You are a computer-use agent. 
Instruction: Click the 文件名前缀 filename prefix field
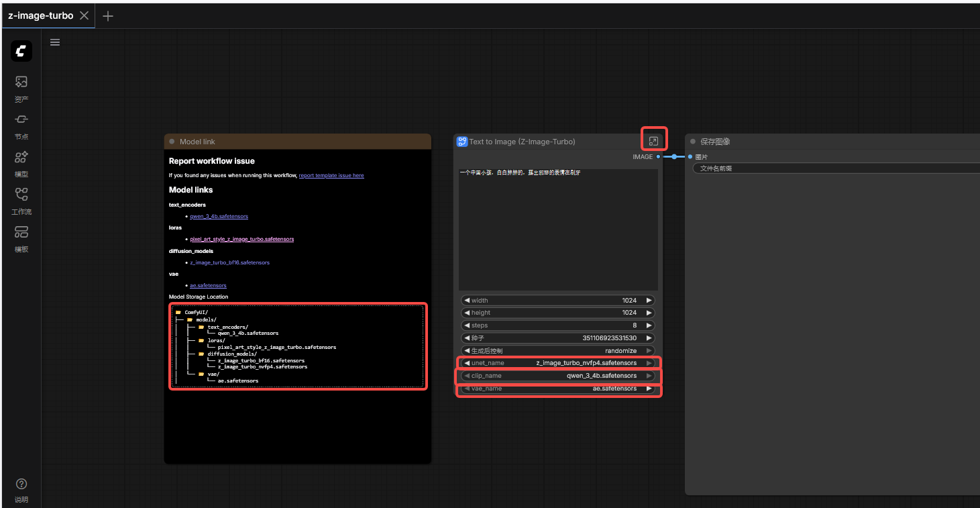832,168
